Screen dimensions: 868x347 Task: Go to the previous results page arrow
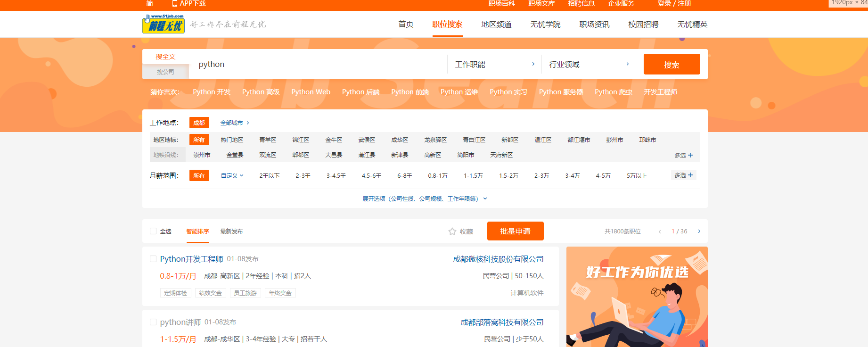pos(660,231)
